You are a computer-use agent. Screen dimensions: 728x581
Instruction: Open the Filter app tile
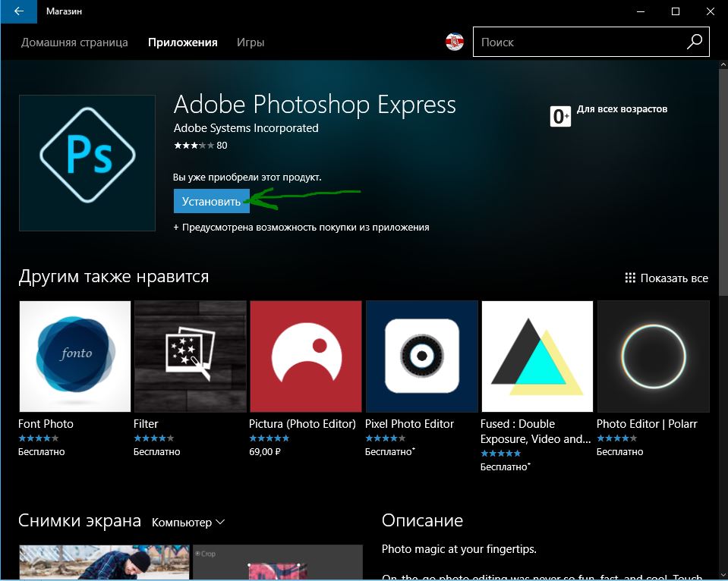(x=191, y=356)
